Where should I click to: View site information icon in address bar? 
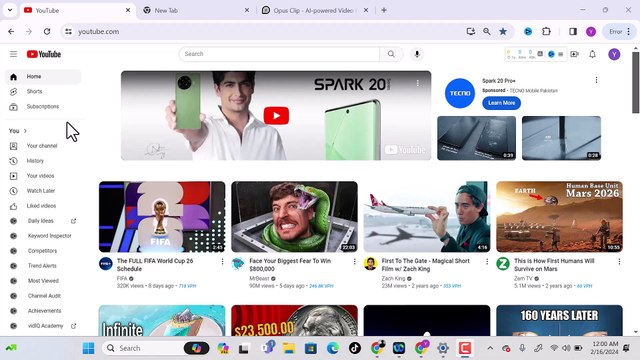click(x=68, y=31)
